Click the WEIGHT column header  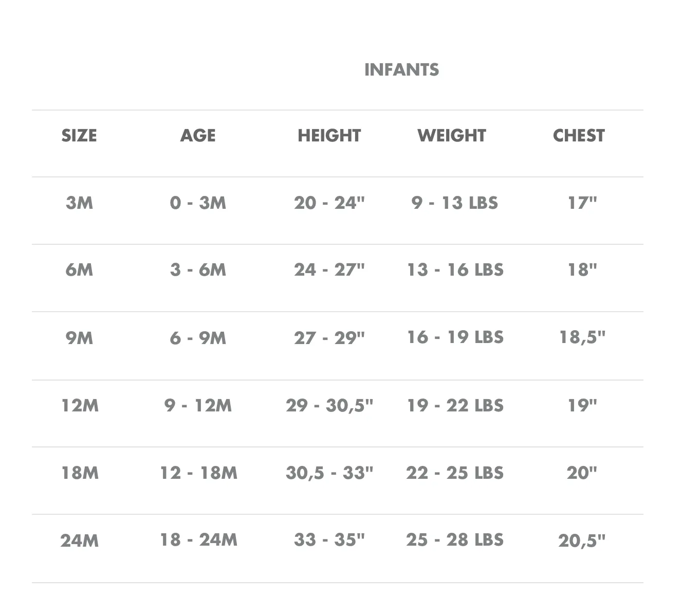(452, 135)
